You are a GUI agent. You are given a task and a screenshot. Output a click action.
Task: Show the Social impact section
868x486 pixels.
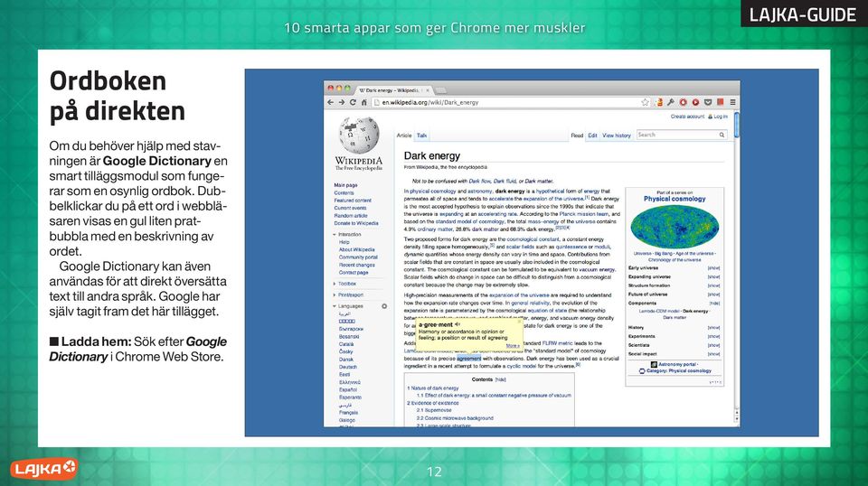click(713, 354)
